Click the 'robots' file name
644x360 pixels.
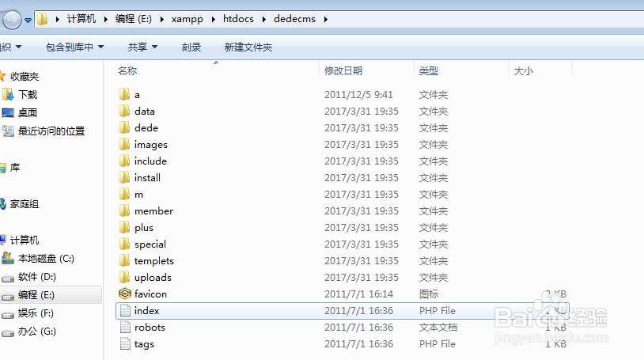[150, 328]
